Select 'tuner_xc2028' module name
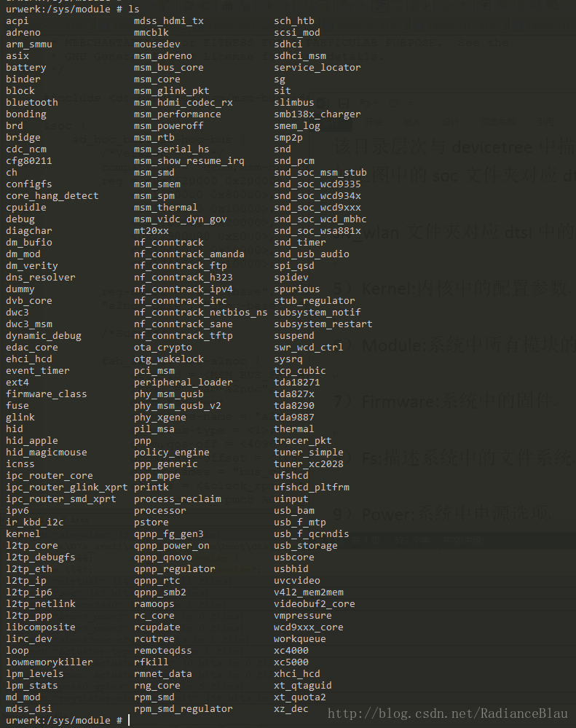Image resolution: width=576 pixels, height=728 pixels. tap(309, 463)
